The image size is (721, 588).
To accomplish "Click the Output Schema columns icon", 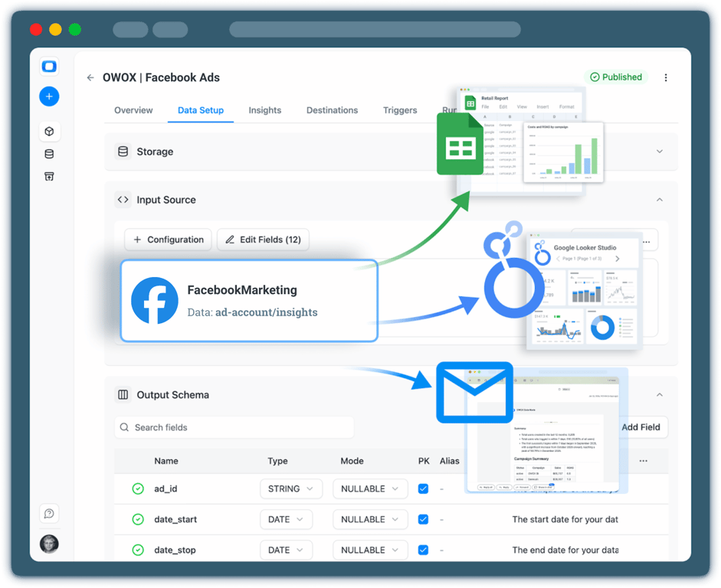I will pos(123,394).
